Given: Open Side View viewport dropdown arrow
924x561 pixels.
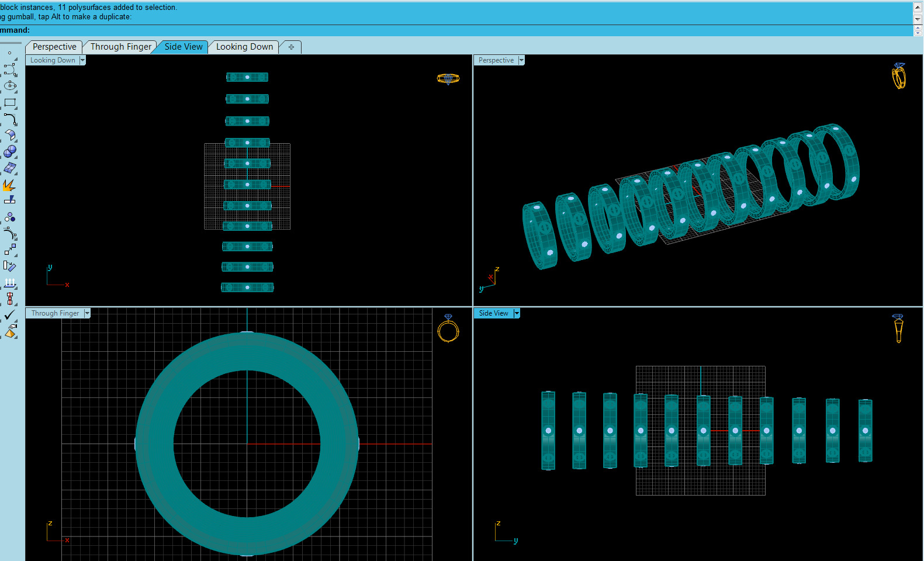Looking at the screenshot, I should [x=517, y=313].
